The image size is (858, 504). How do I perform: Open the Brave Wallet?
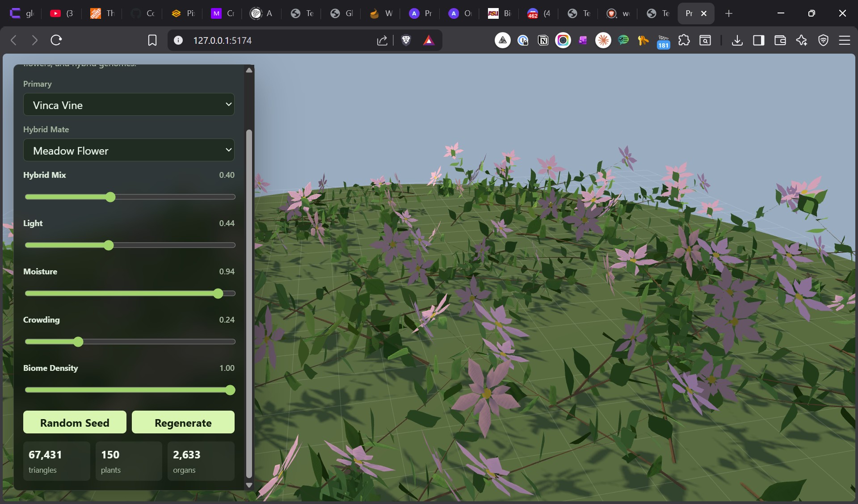point(780,40)
